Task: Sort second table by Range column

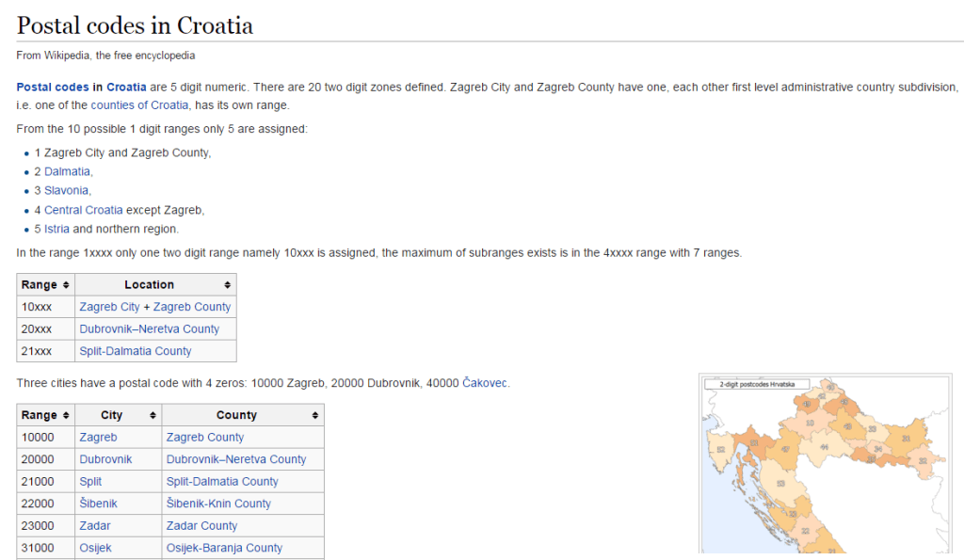Action: pyautogui.click(x=66, y=415)
